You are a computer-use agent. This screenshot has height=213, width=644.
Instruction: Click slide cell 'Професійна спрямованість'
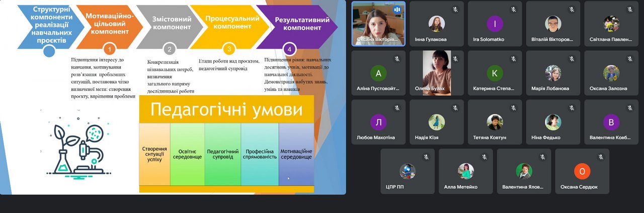pyautogui.click(x=260, y=154)
